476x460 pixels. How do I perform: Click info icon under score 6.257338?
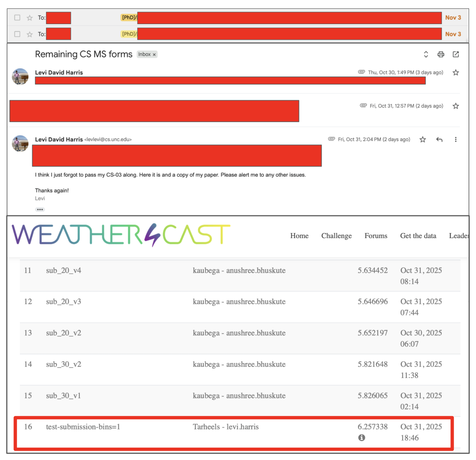click(362, 438)
